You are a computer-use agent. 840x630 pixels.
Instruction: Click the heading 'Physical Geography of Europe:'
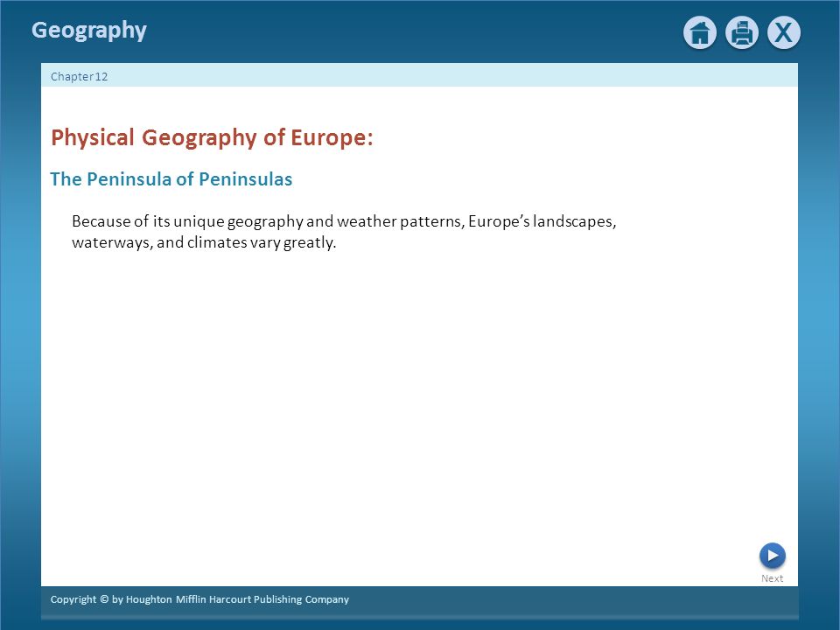pos(212,137)
